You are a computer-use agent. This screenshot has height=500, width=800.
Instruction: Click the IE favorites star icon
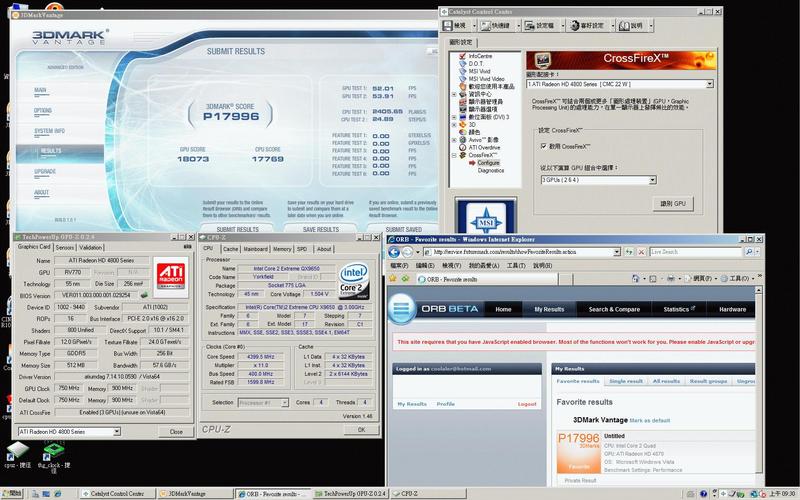point(392,279)
